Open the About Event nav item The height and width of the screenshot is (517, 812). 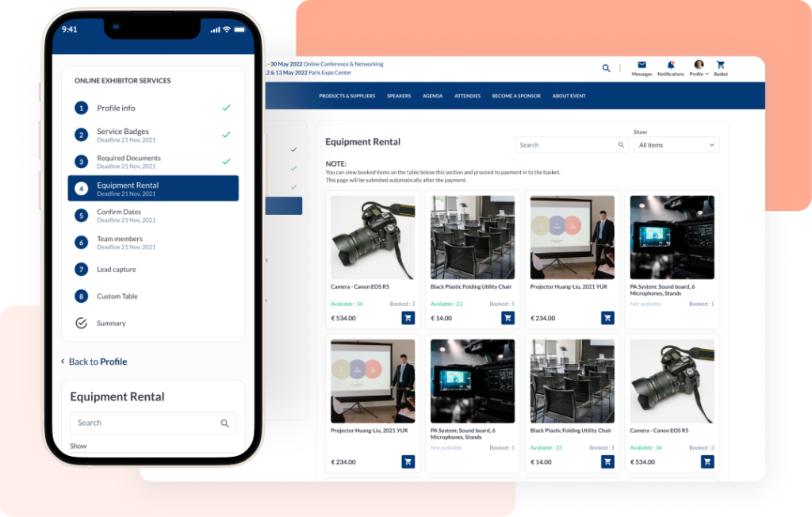click(569, 96)
